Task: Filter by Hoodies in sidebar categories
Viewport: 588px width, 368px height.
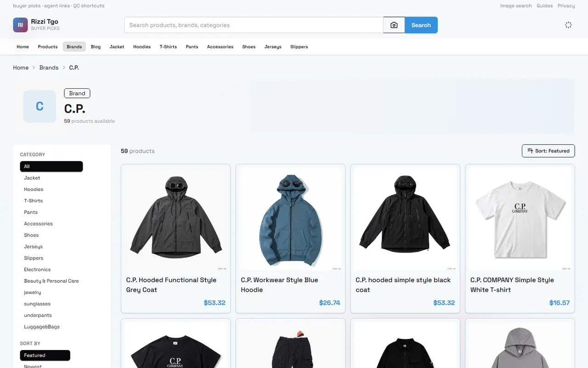Action: point(51,190)
